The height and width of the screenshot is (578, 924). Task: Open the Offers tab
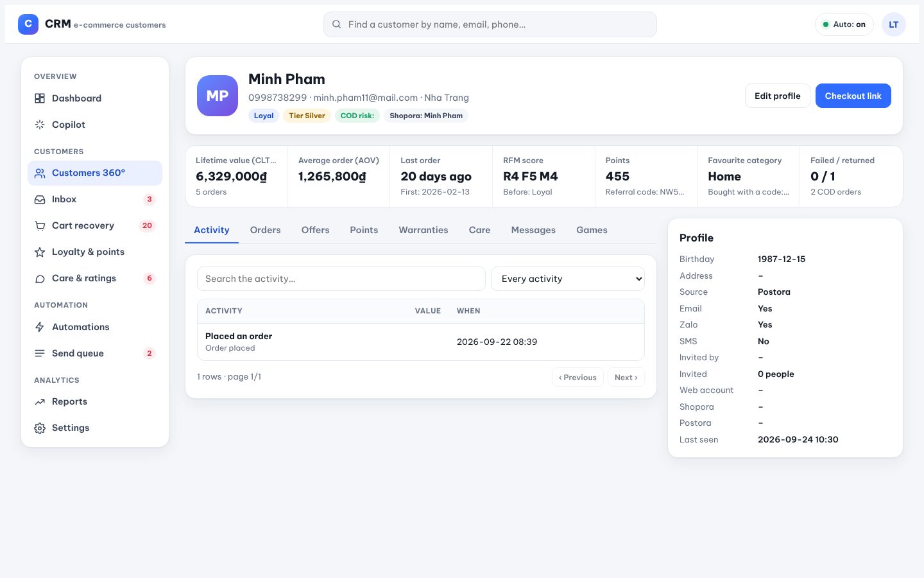[316, 230]
